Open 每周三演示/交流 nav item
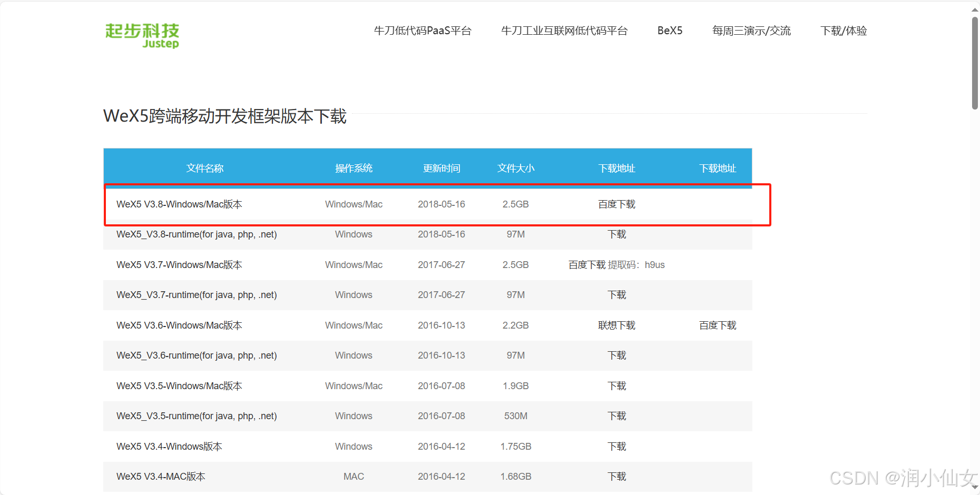The height and width of the screenshot is (495, 980). (x=751, y=31)
